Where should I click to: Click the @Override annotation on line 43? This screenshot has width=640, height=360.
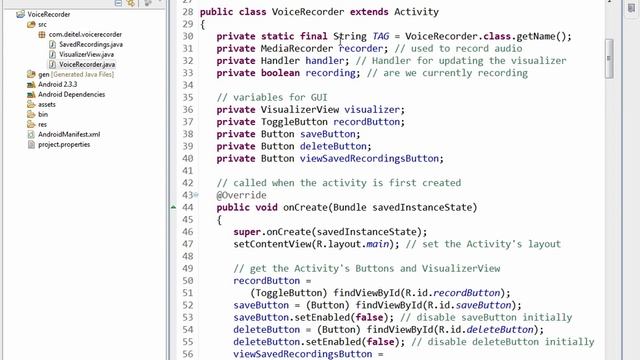[241, 195]
